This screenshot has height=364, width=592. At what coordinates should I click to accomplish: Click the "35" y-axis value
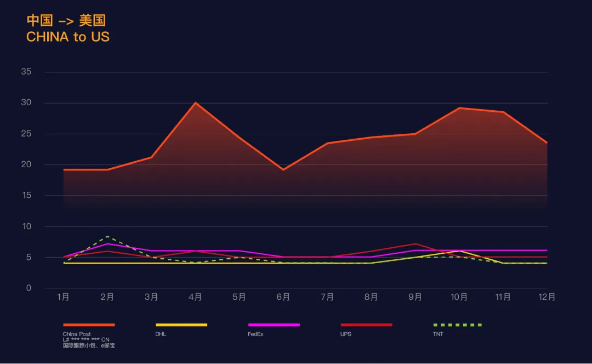[x=26, y=72]
